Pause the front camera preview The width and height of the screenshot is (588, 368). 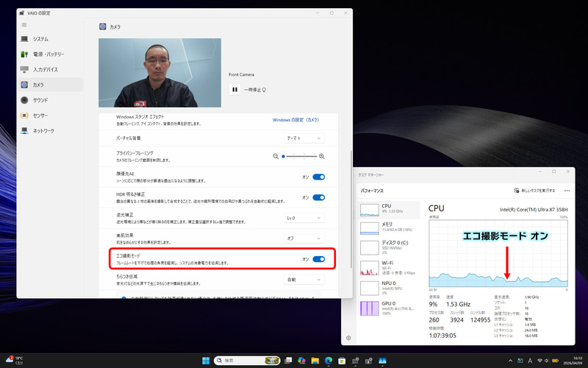point(234,90)
